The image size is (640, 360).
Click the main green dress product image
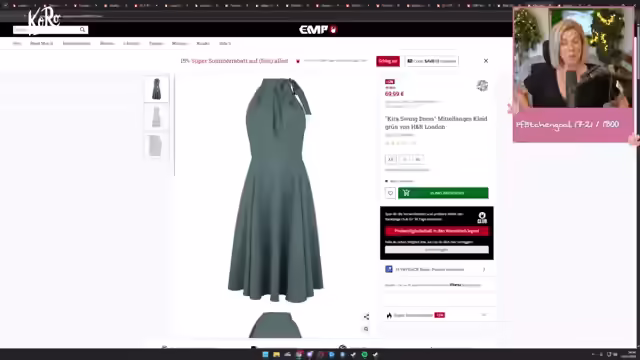pyautogui.click(x=276, y=190)
